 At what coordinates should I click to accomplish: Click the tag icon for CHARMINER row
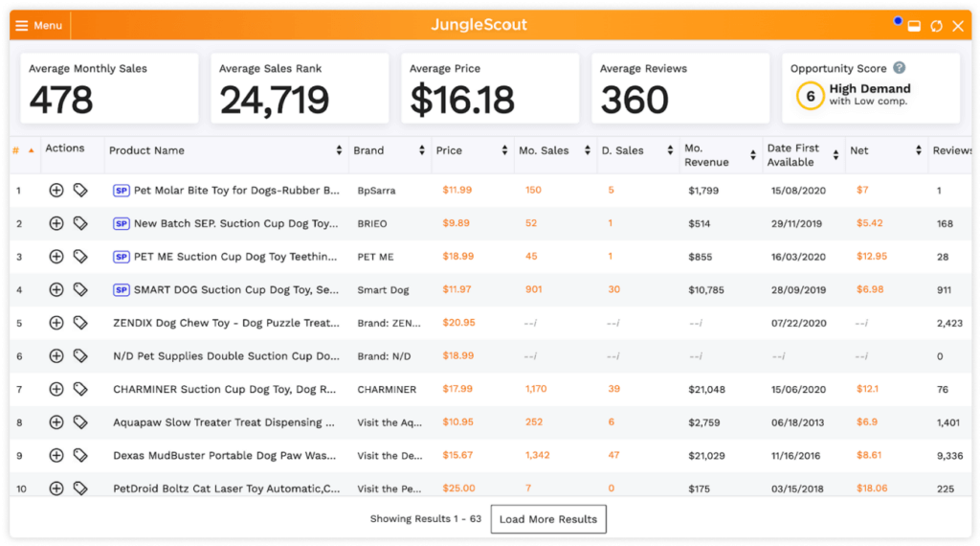[80, 389]
